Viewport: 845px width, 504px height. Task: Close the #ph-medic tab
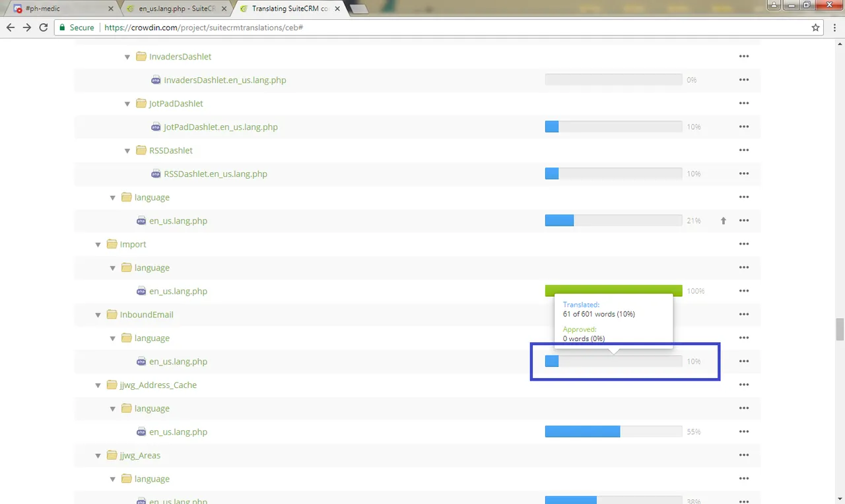click(110, 9)
